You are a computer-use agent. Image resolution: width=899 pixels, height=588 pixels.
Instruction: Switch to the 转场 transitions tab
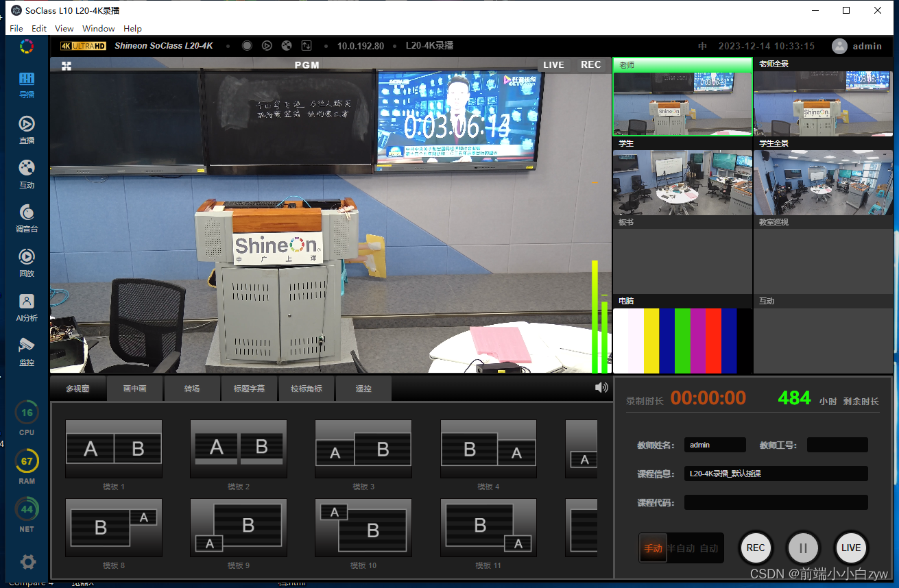(x=192, y=389)
